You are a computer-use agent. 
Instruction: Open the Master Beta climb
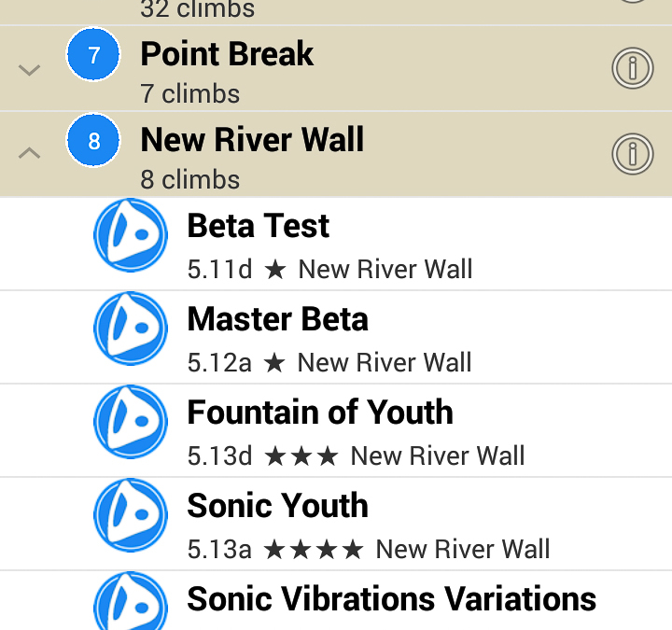[277, 319]
